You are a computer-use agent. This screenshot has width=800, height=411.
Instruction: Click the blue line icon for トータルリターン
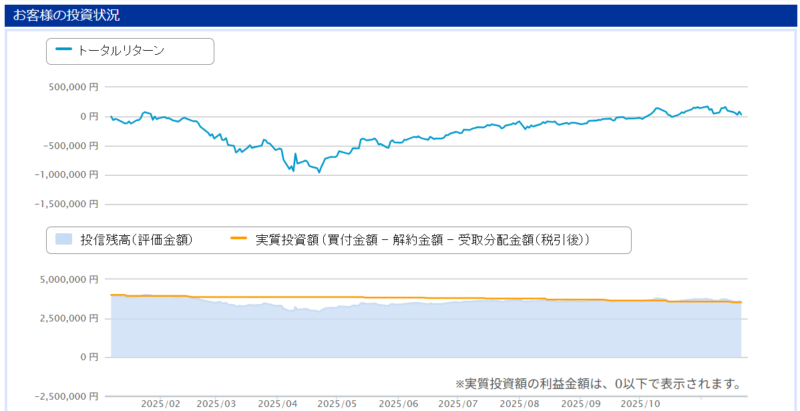click(x=65, y=50)
